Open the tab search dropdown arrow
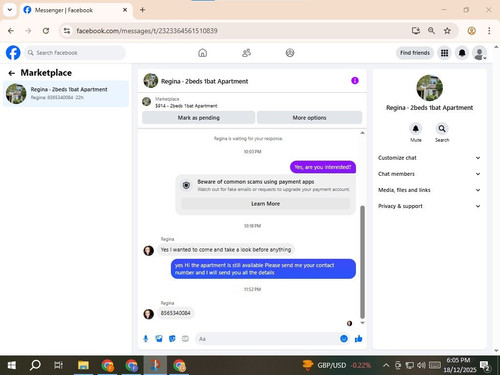The width and height of the screenshot is (500, 375). coord(10,10)
